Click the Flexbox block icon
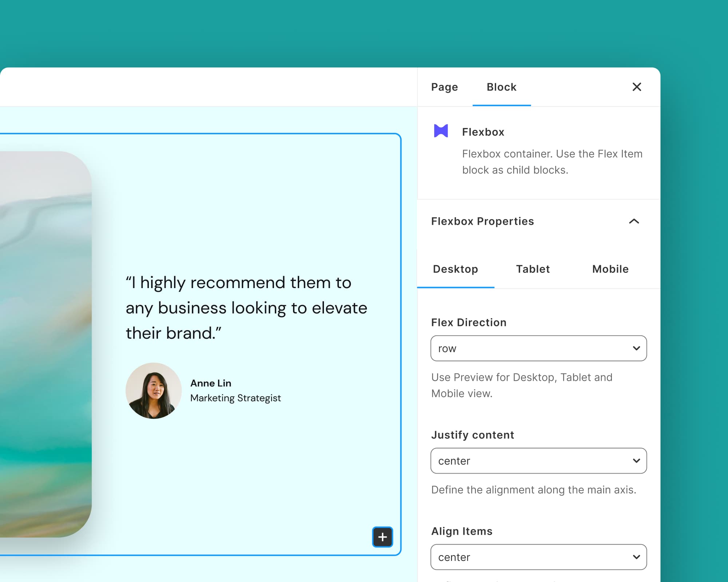Viewport: 728px width, 582px height. click(441, 131)
